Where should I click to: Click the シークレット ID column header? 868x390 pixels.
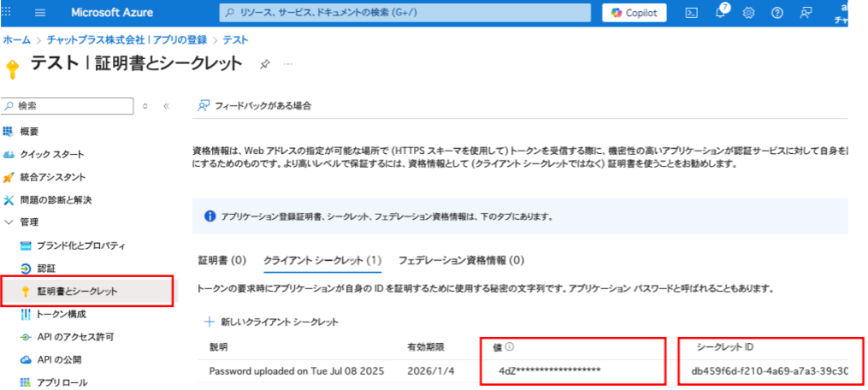[724, 347]
